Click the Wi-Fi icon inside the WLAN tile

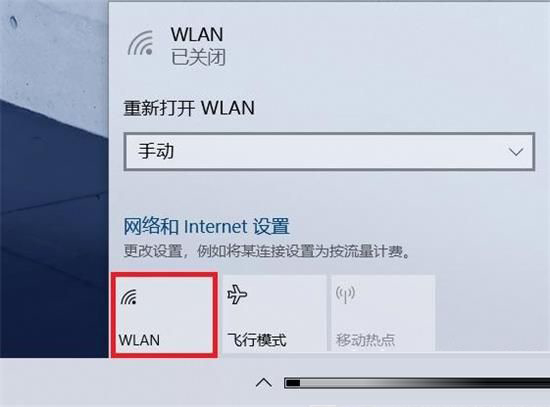[x=128, y=296]
